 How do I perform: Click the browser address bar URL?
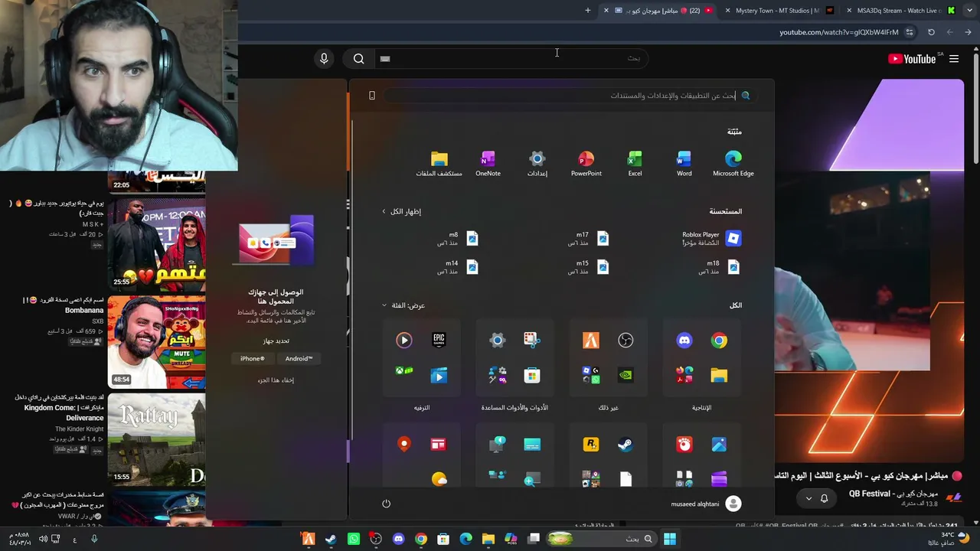pos(839,32)
